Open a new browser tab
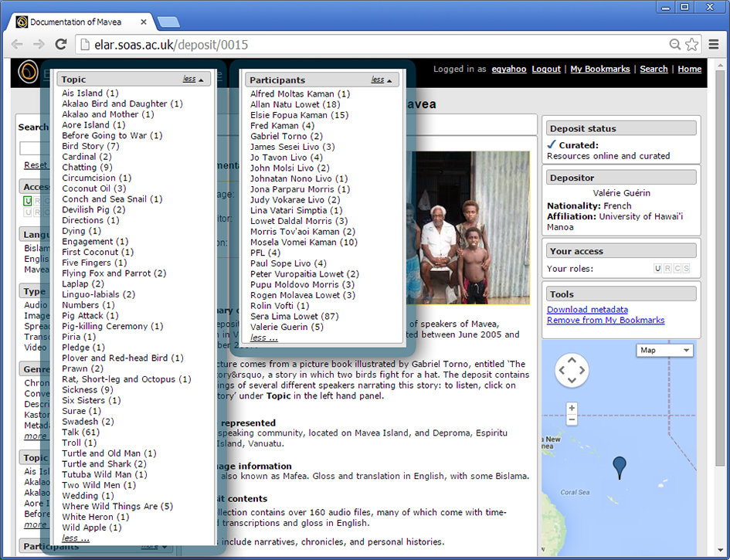The width and height of the screenshot is (730, 560). [x=168, y=22]
